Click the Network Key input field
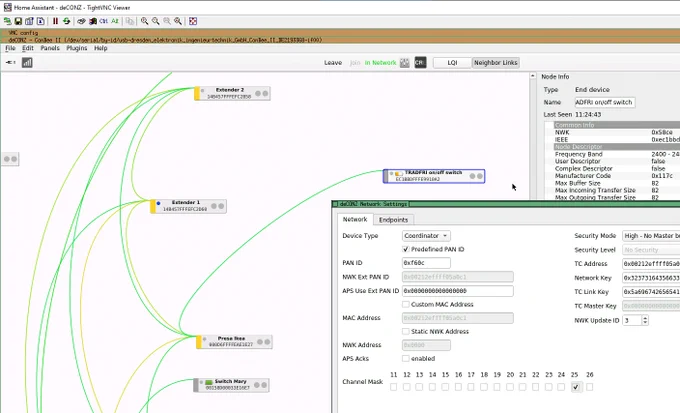This screenshot has height=413, width=680. pyautogui.click(x=651, y=278)
